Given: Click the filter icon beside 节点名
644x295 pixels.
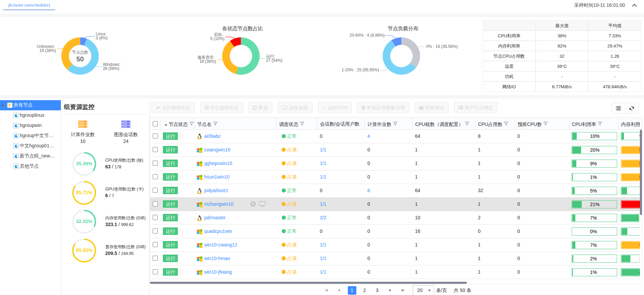Looking at the screenshot, I should click(x=216, y=124).
